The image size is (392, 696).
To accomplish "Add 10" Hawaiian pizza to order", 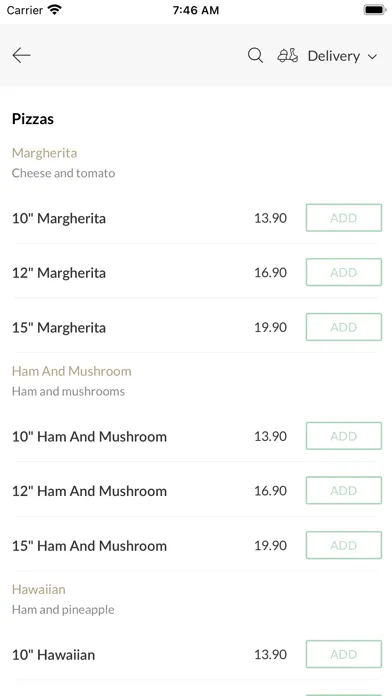I will click(x=344, y=654).
